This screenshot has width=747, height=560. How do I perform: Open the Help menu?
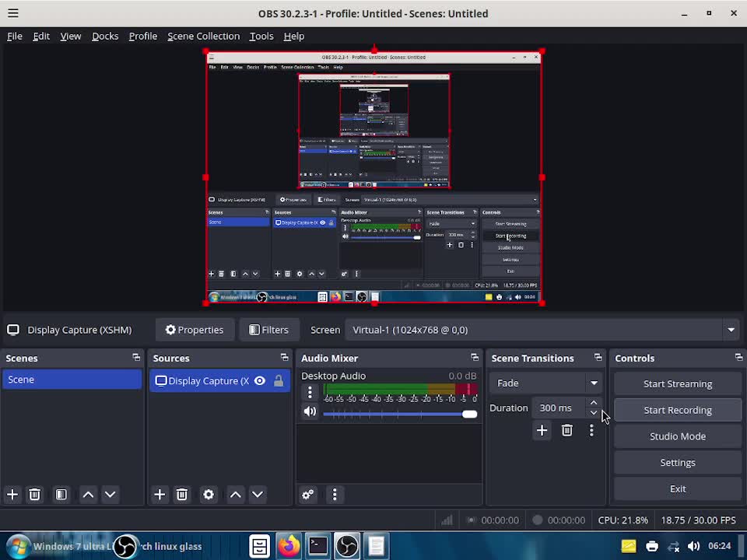click(294, 37)
